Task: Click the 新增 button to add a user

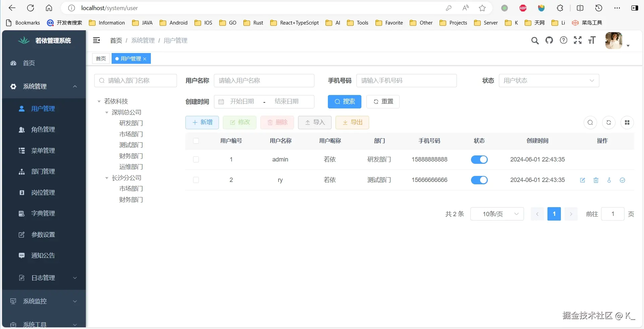Action: pyautogui.click(x=202, y=122)
